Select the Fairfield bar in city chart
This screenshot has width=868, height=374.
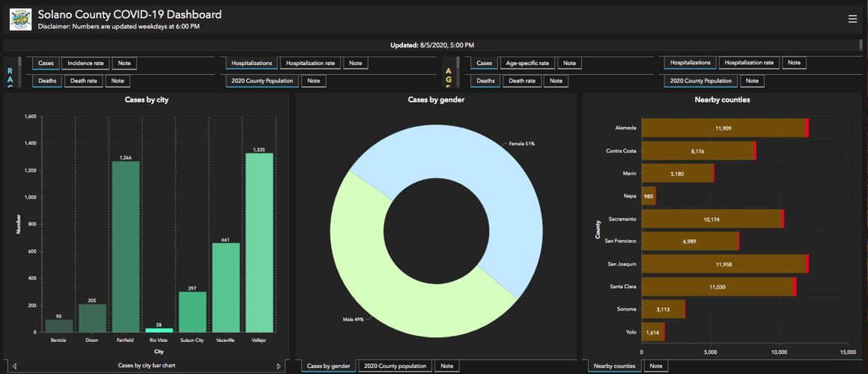pyautogui.click(x=126, y=247)
